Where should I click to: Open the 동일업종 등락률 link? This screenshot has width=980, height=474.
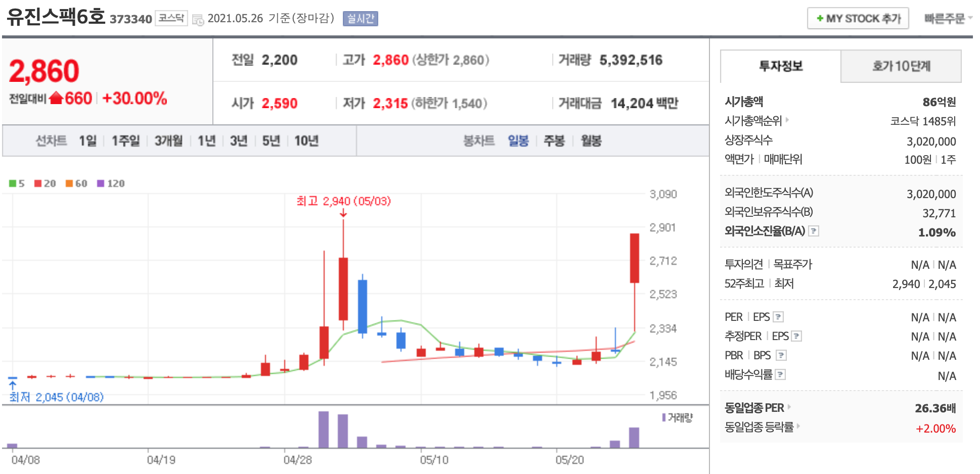[x=762, y=426]
